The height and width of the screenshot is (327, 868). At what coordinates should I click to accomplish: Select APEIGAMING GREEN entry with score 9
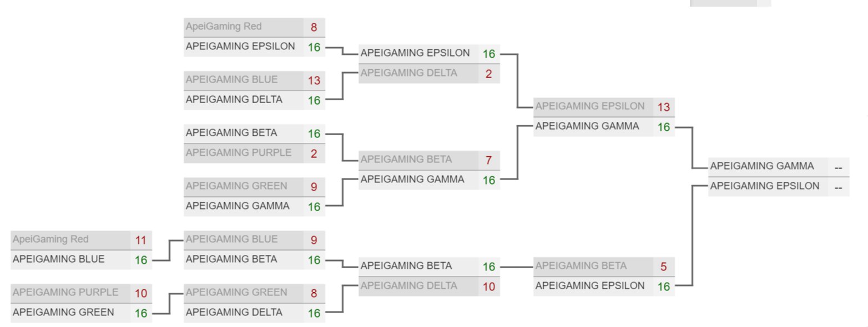point(236,186)
